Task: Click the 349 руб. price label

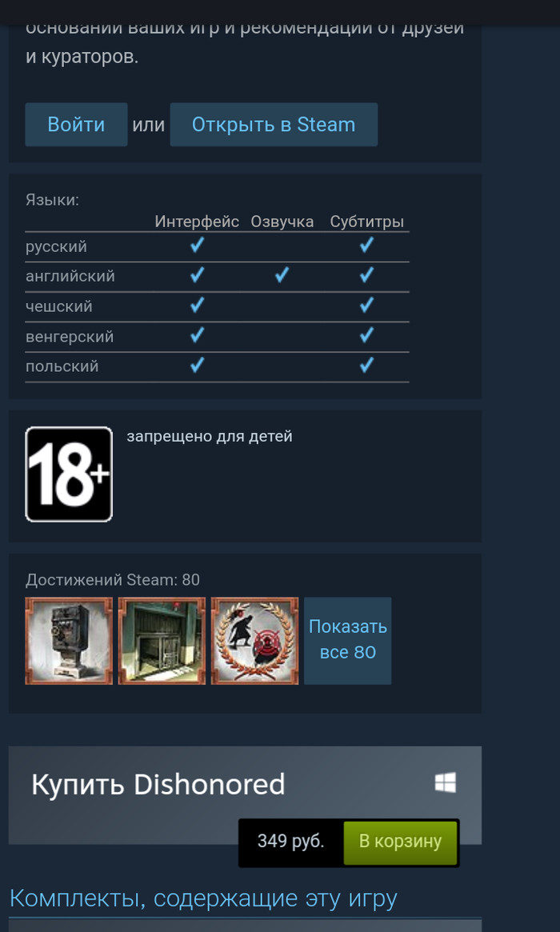Action: 290,842
